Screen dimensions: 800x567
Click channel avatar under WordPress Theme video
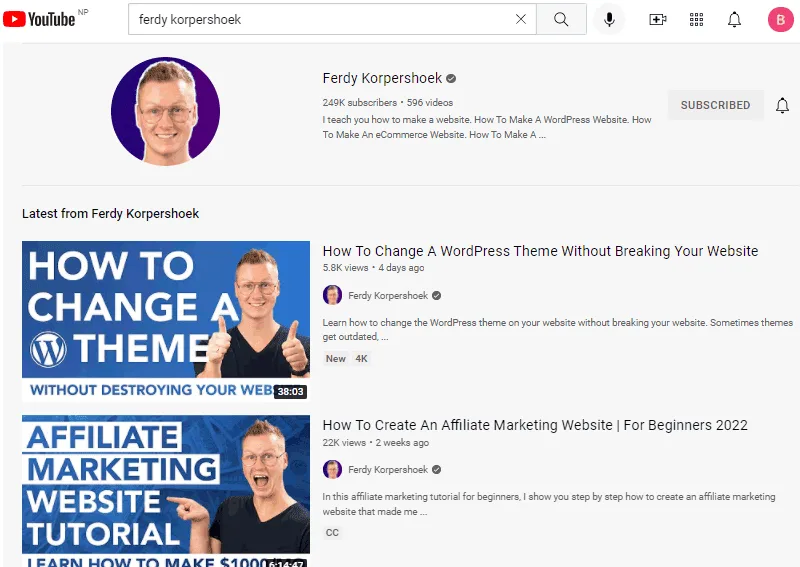pyautogui.click(x=332, y=295)
